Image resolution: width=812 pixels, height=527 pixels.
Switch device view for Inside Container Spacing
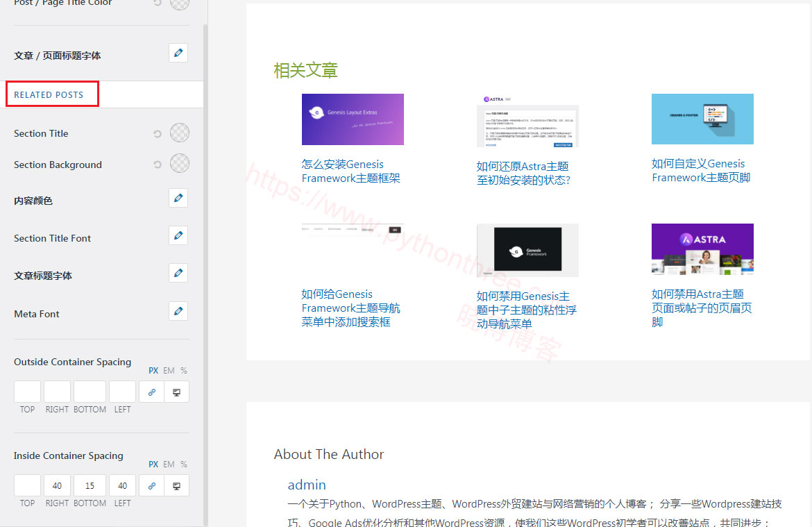tap(176, 486)
